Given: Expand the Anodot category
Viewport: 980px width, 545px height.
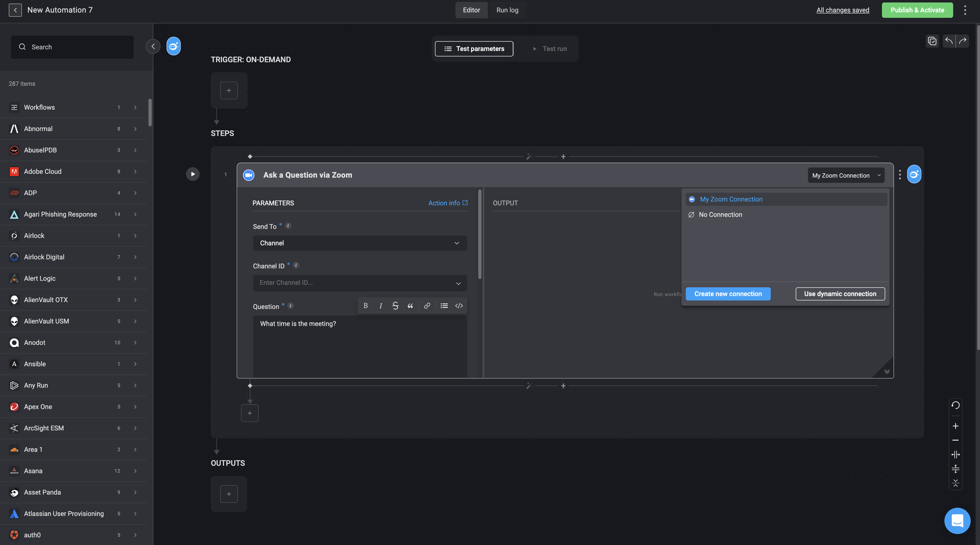Looking at the screenshot, I should 73,343.
